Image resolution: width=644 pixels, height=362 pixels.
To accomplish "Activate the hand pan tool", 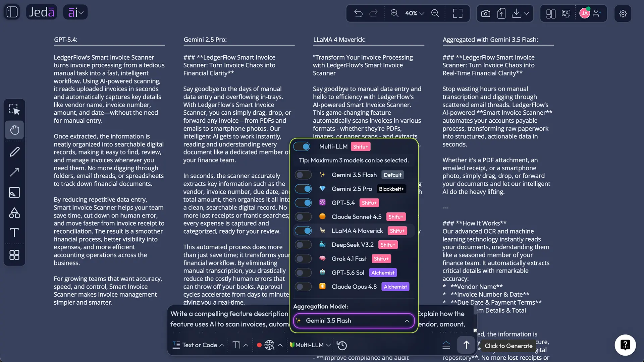I will click(14, 130).
